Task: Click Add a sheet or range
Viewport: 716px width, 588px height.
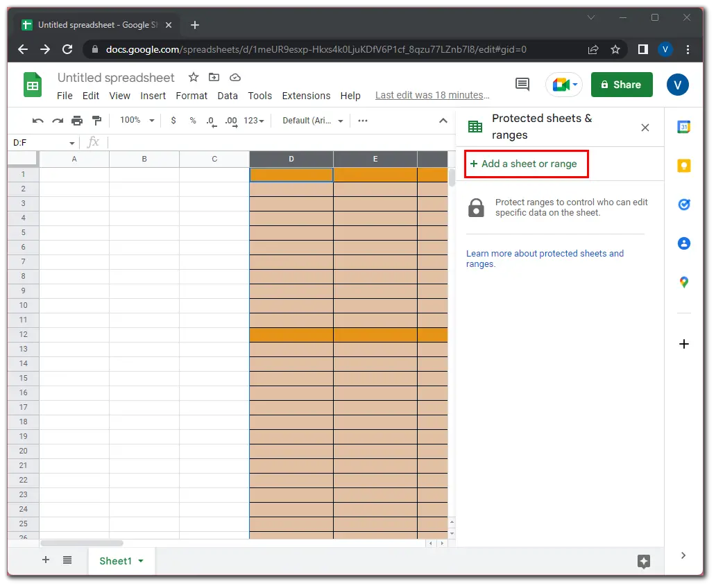Action: coord(526,164)
